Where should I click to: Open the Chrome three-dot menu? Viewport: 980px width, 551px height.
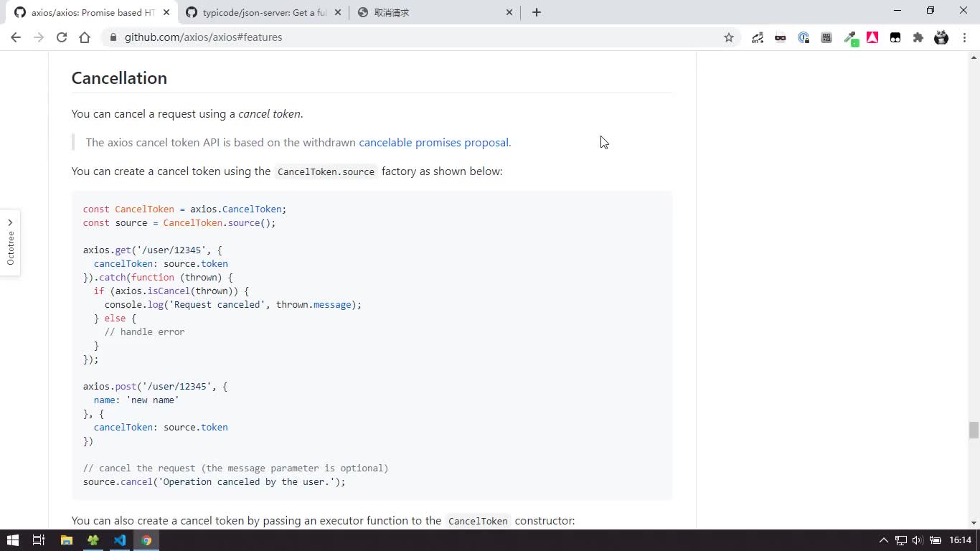[x=964, y=38]
